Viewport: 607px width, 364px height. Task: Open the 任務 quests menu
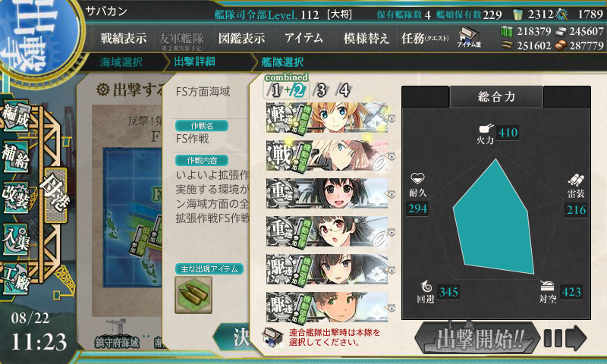(425, 38)
